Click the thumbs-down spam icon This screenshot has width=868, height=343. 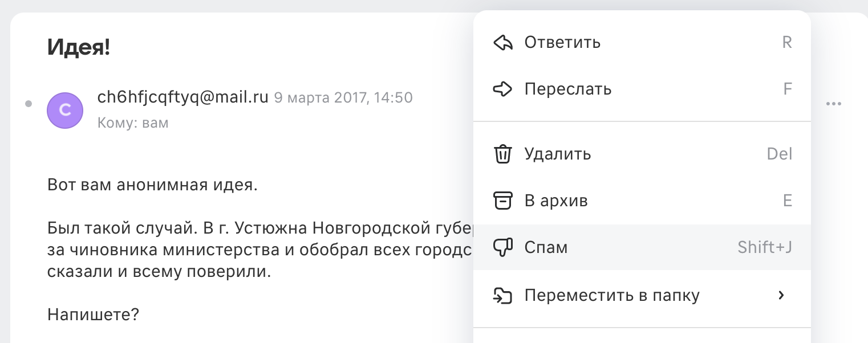pyautogui.click(x=502, y=247)
